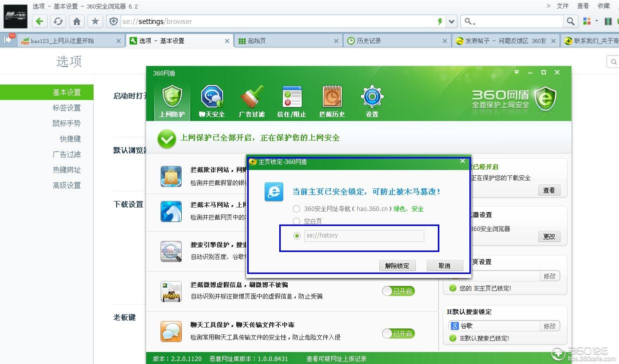Click the 谷歌 search engine field

pos(494,326)
